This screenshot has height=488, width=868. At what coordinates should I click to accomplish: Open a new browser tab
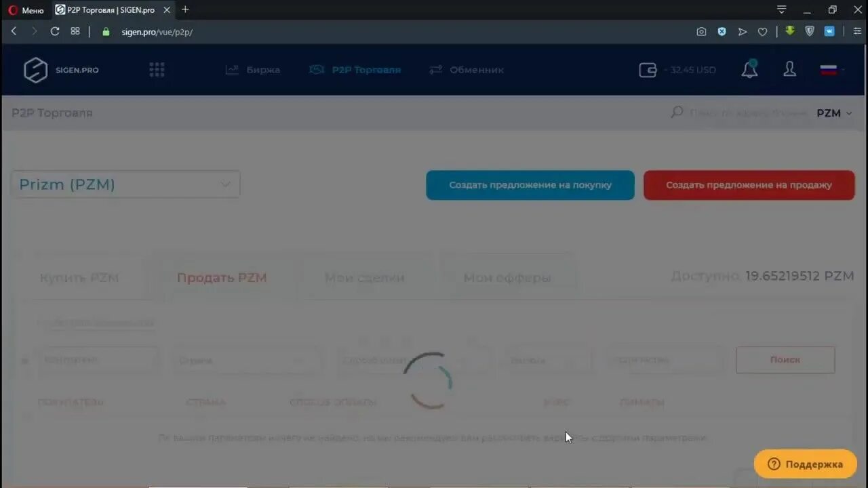tap(185, 9)
